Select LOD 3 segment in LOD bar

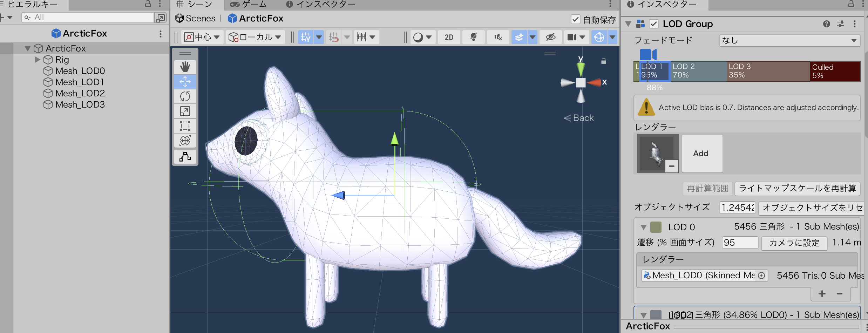click(x=768, y=71)
